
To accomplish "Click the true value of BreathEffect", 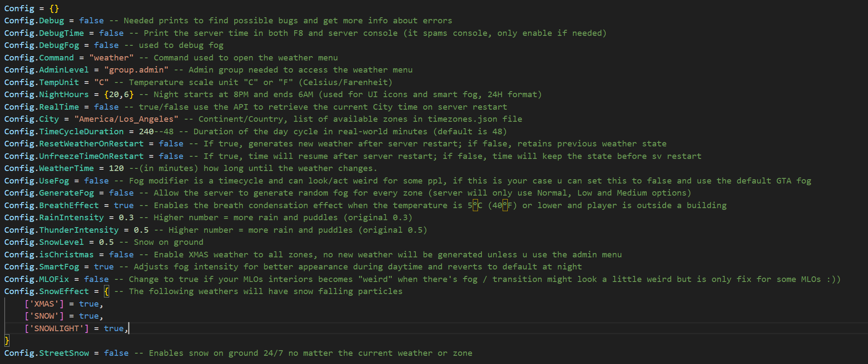I will [124, 206].
